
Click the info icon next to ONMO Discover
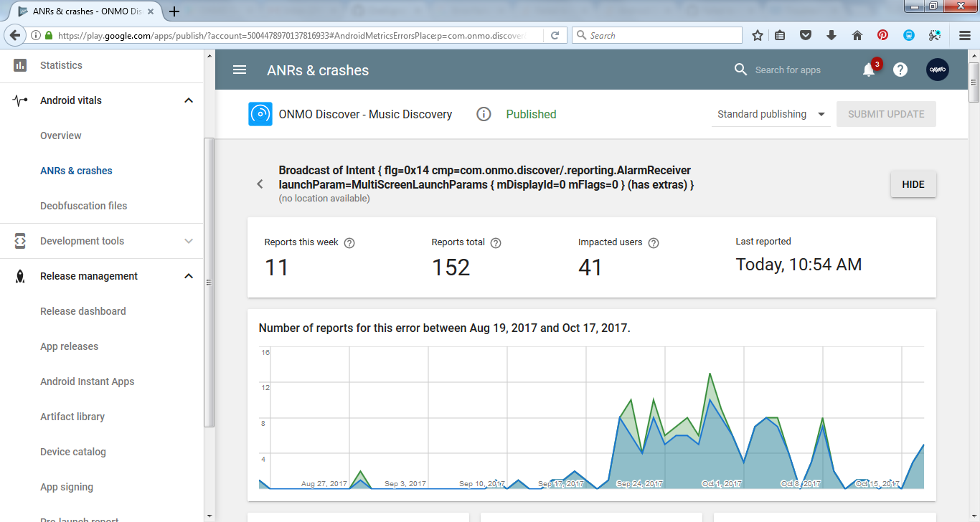point(483,114)
